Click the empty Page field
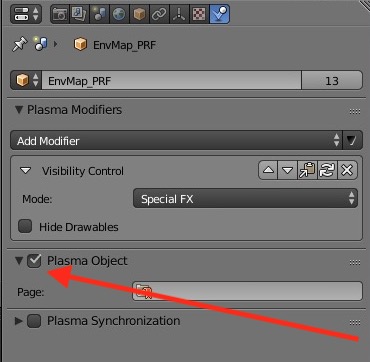Screen dimensions: 370x362 click(x=247, y=291)
